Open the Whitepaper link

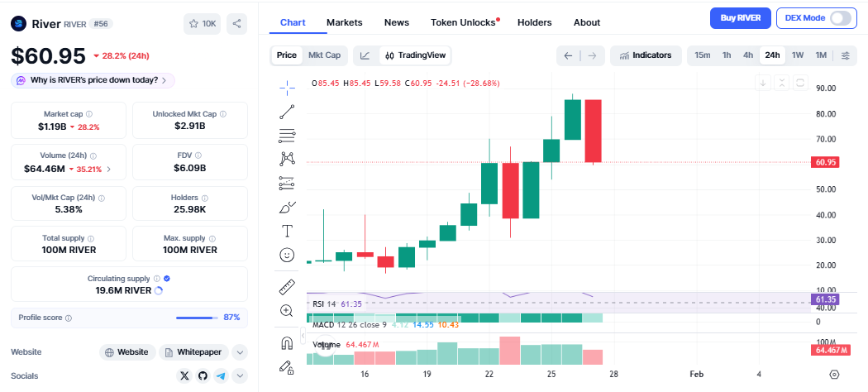point(193,352)
